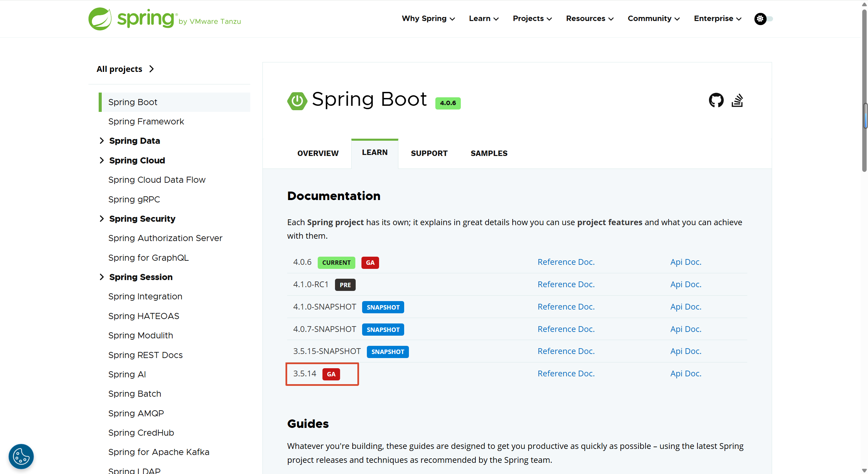Image resolution: width=868 pixels, height=474 pixels.
Task: Click the Spring leaf logo
Action: pos(100,19)
